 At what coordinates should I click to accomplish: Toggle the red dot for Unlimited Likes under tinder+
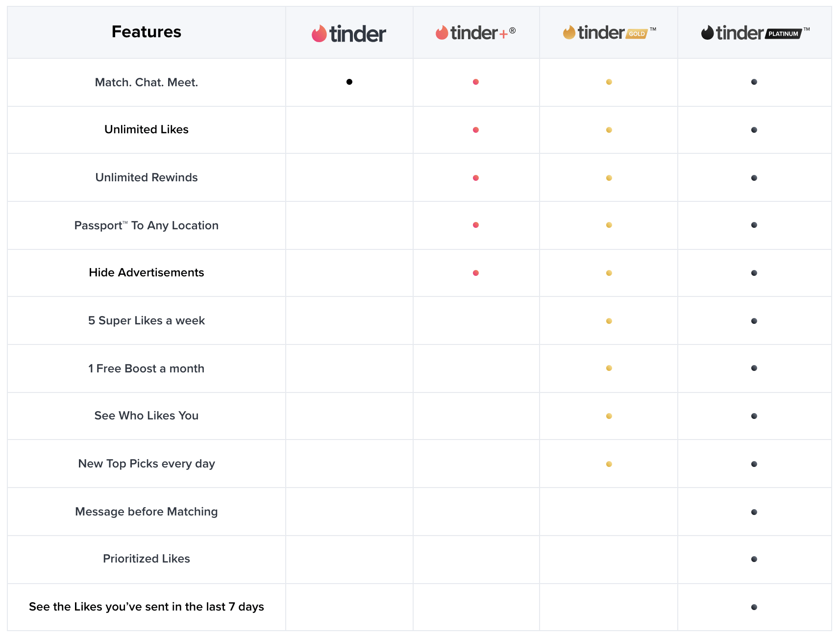pyautogui.click(x=475, y=130)
